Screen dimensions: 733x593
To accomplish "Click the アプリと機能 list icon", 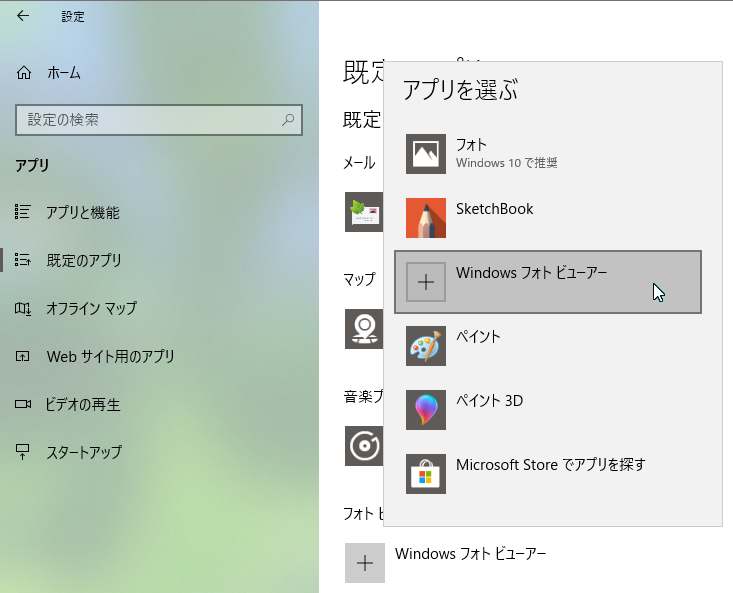I will pos(22,212).
